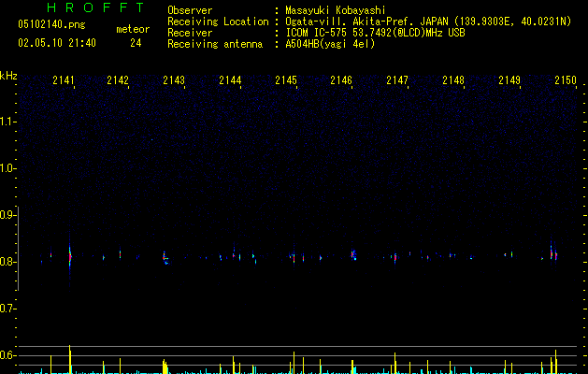Click the 2143 time axis marker
The width and height of the screenshot is (588, 374).
(x=174, y=80)
